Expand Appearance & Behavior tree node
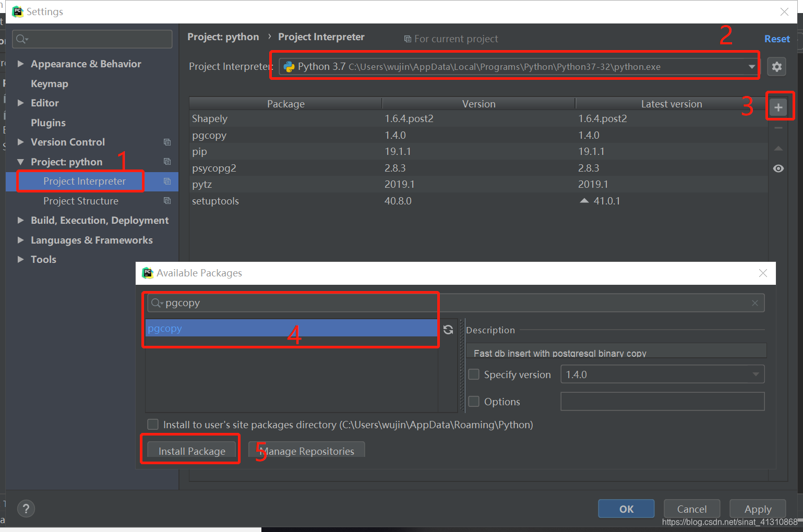The image size is (803, 532). point(21,64)
